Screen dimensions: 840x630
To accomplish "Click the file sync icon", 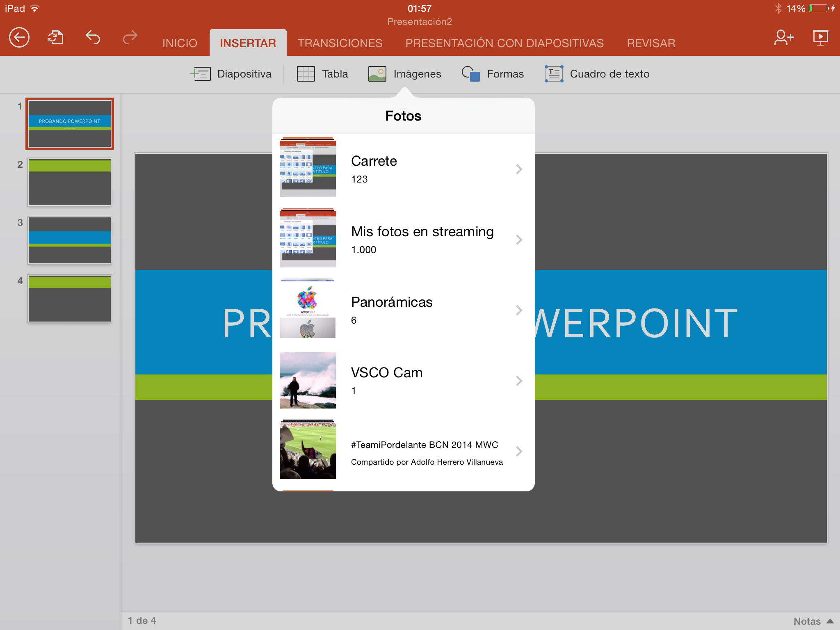I will pos(55,38).
